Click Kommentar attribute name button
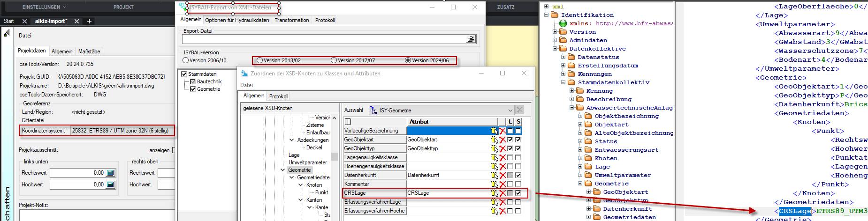 point(375,184)
